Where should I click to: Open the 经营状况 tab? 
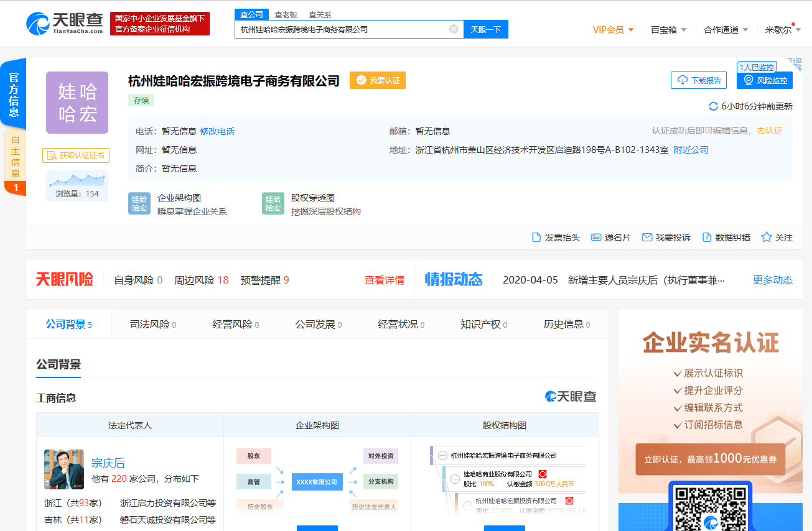point(401,324)
